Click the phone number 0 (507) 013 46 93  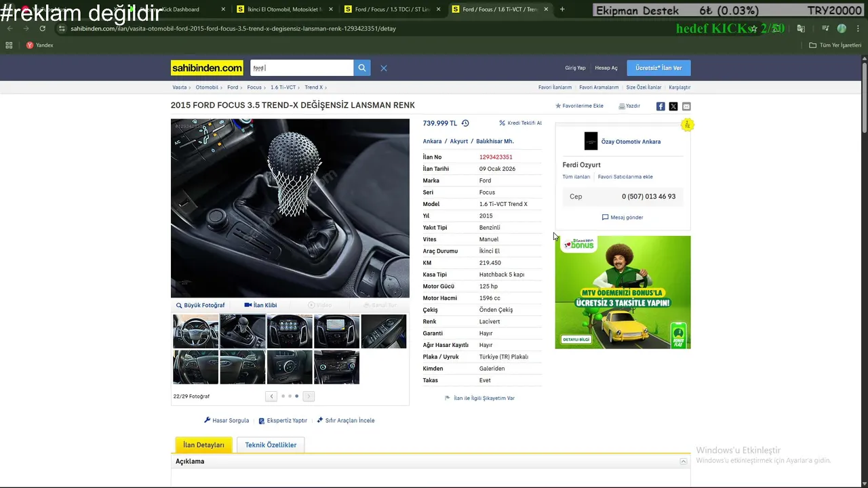[x=648, y=197]
